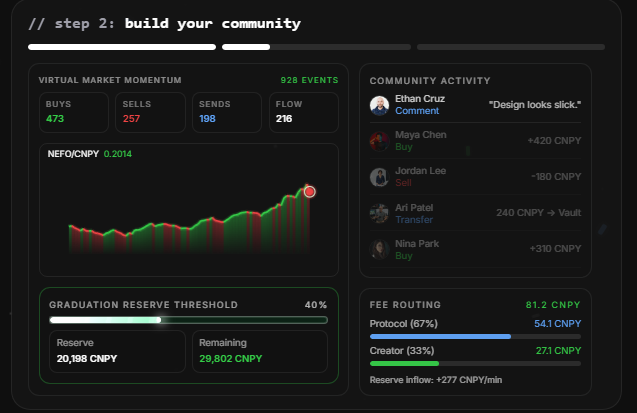Screen dimensions: 637x413
Task: Click the Buy label under Maya Chen
Action: [x=404, y=147]
